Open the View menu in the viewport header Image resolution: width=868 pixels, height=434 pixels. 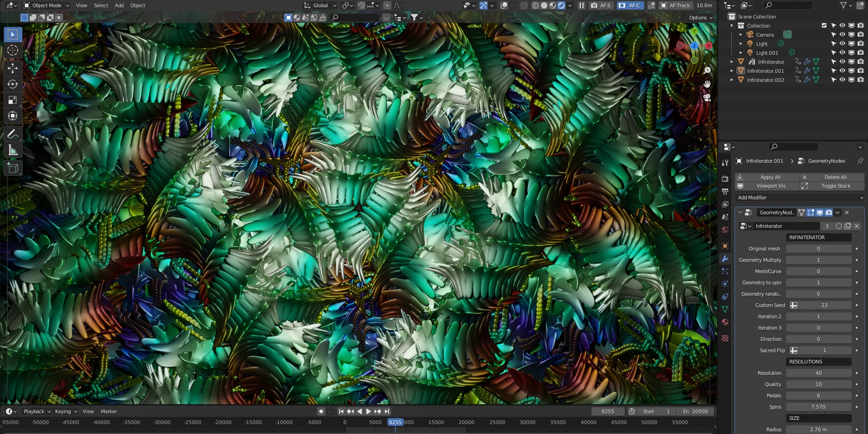click(x=81, y=5)
